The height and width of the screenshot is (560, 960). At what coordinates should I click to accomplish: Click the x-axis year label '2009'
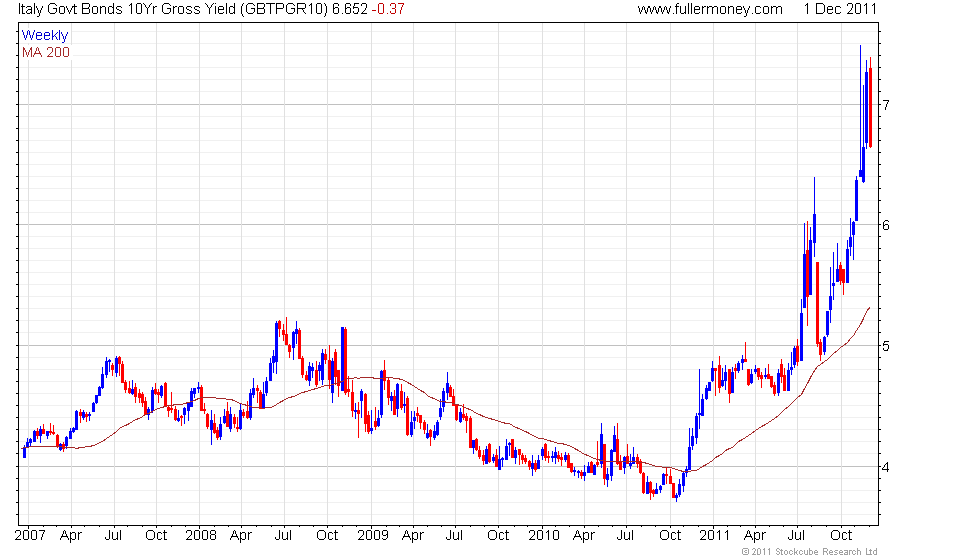373,536
